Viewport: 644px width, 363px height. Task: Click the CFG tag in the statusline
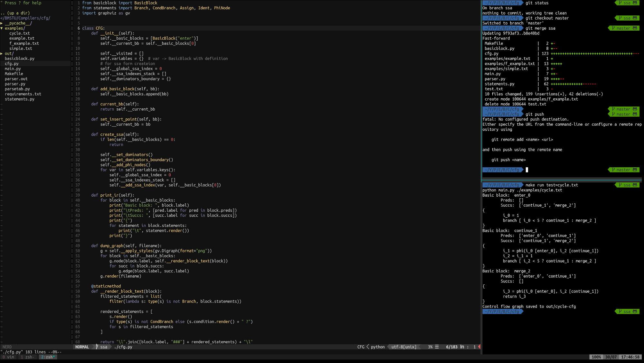[361, 347]
